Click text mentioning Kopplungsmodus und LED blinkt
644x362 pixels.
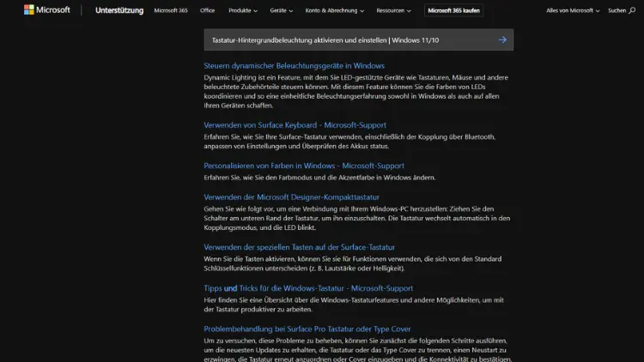tap(357, 218)
